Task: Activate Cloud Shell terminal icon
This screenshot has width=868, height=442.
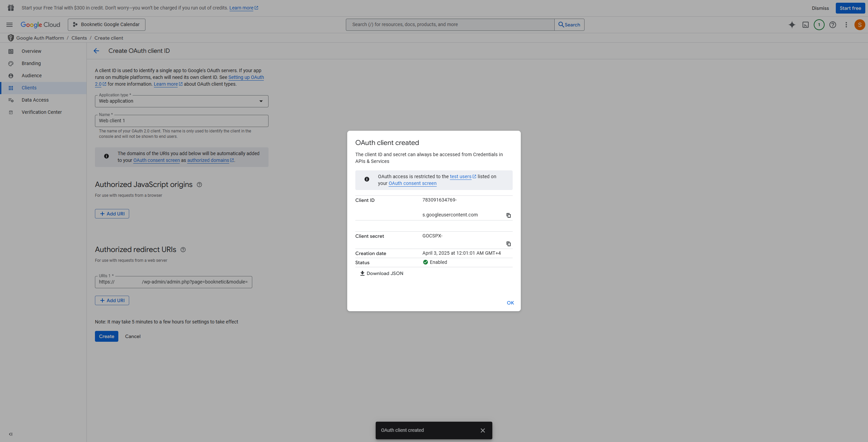Action: (806, 25)
